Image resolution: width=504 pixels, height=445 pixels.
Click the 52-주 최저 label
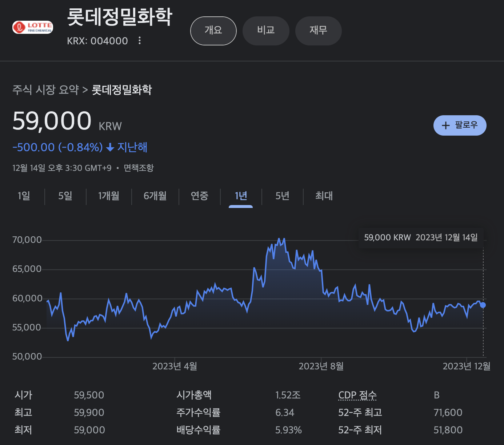click(360, 430)
